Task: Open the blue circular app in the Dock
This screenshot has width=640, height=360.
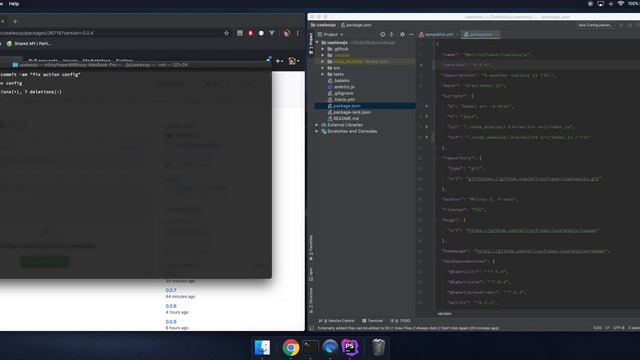Action: click(x=330, y=347)
